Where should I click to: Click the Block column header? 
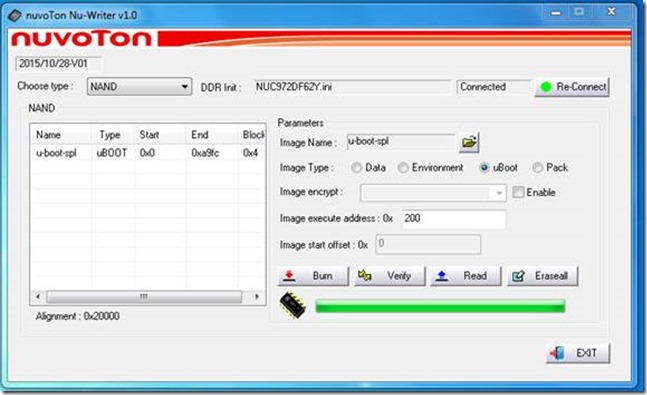tap(252, 135)
